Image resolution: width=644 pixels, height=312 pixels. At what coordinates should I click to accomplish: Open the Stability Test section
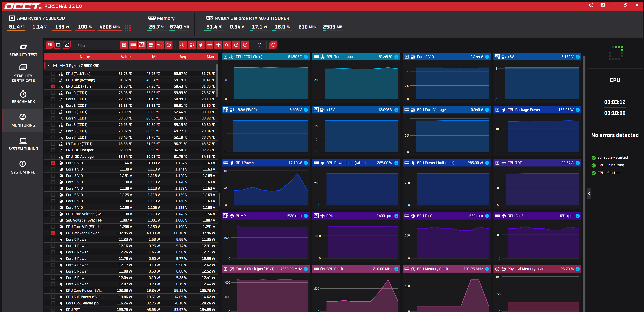coord(23,50)
